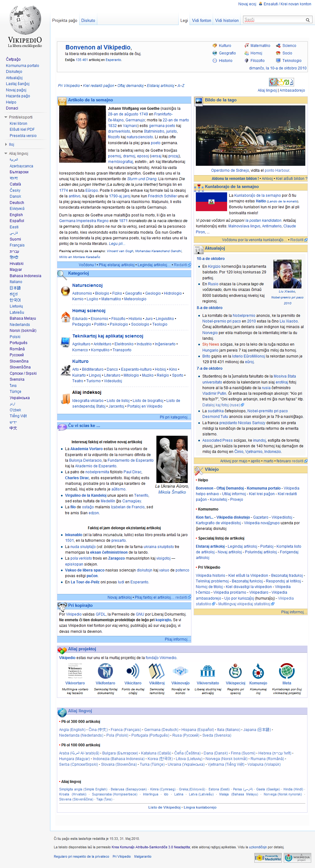Open the La Ukraina Aŭroro sculpture photo
The image size is (315, 868).
point(172,459)
